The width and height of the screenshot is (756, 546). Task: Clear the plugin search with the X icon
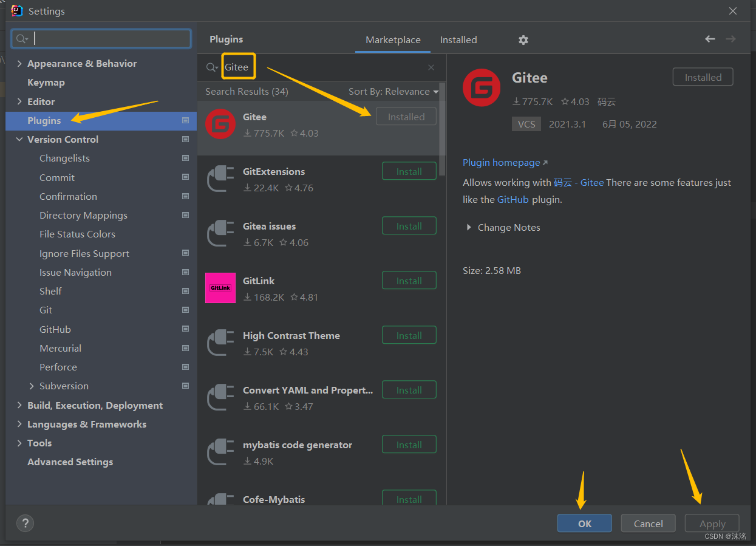(431, 67)
